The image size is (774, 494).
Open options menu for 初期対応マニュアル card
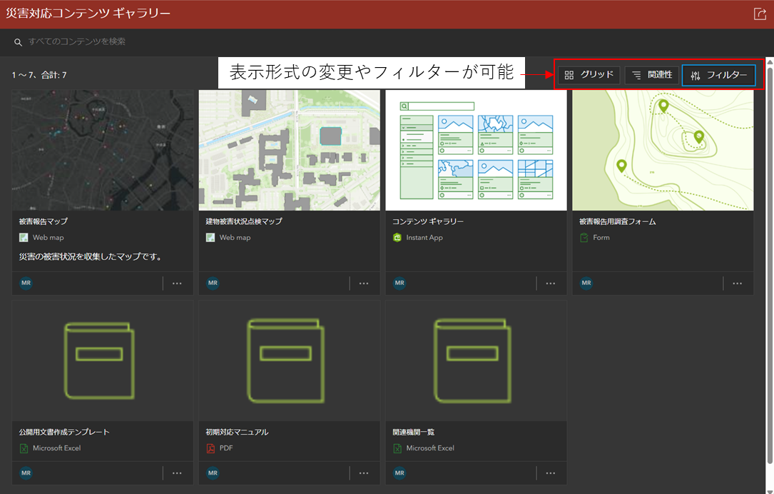[x=364, y=473]
